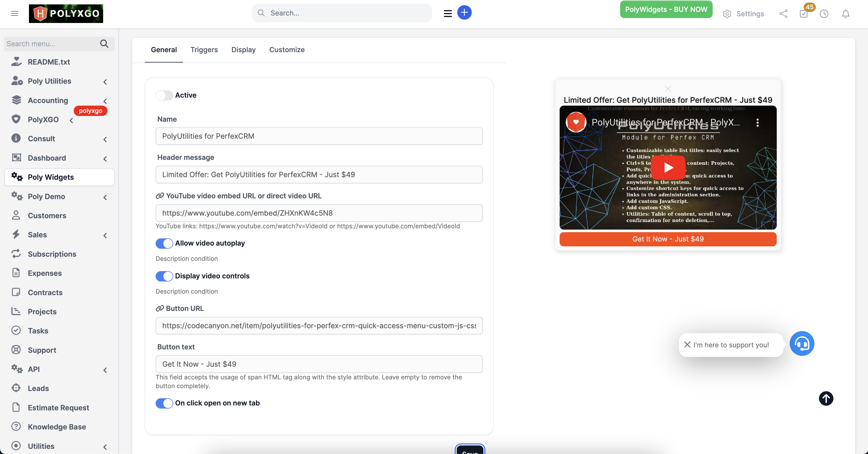Click the Header message input field

[x=319, y=175]
